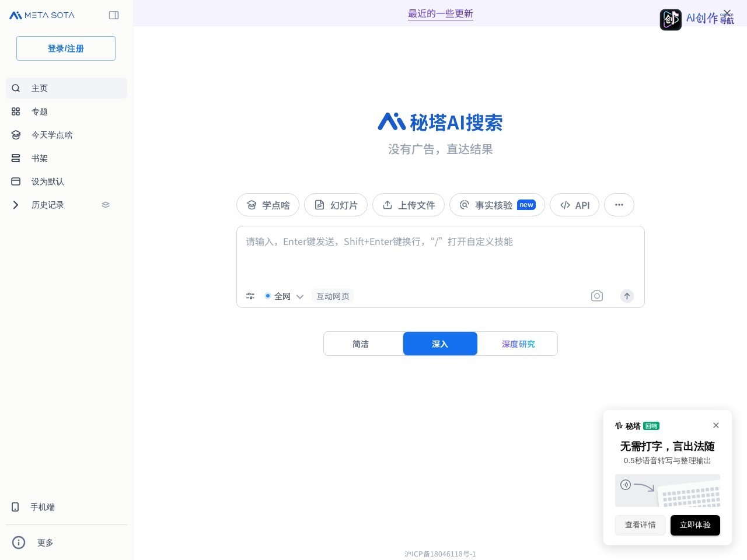Screen dimensions: 747x560
Task: Click the 秘塔回响 logo in the popup
Action: (637, 426)
